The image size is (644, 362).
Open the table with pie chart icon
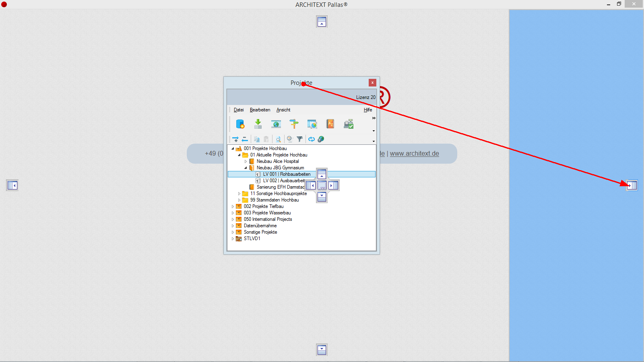click(x=312, y=124)
